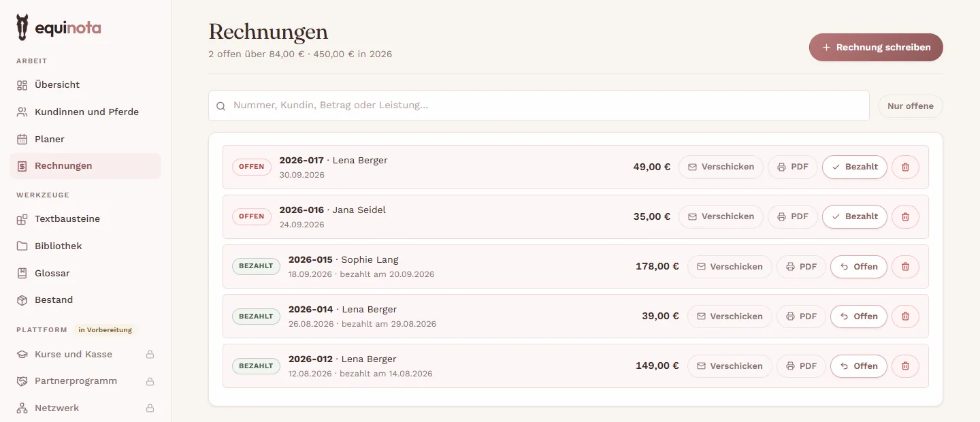Open PDF for invoice 2026-015
Viewport: 980px width, 422px height.
(x=801, y=267)
